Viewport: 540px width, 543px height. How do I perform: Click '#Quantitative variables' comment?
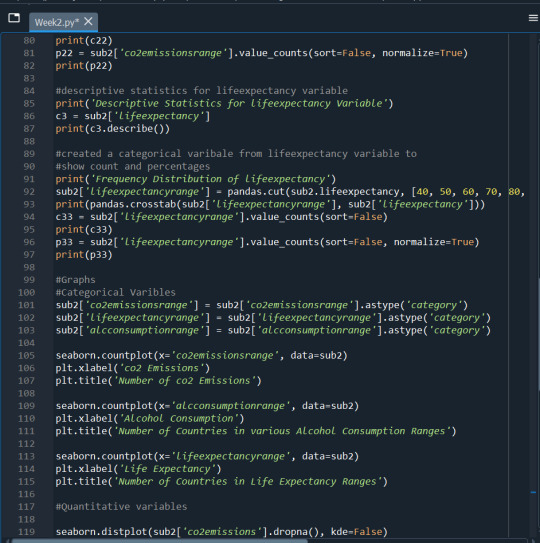point(121,507)
